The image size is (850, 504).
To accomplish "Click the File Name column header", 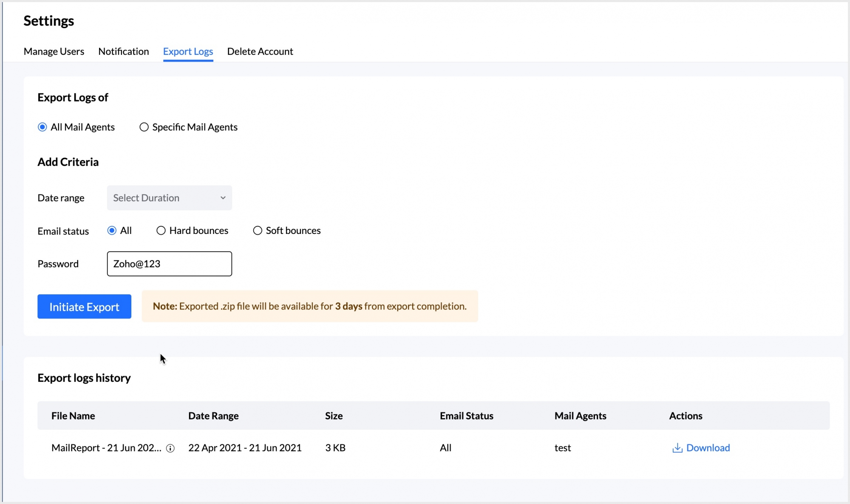I will tap(73, 416).
